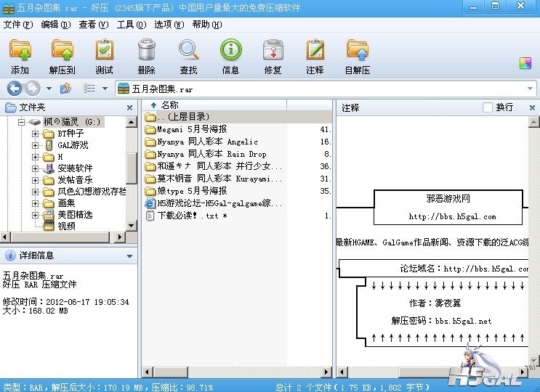
Task: Open the 帮助(H) menu
Action: (x=207, y=25)
